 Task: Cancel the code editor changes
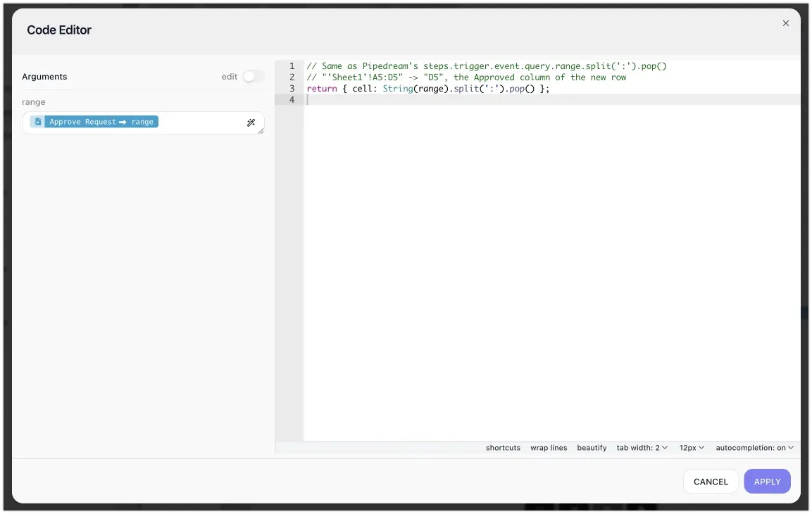[711, 482]
